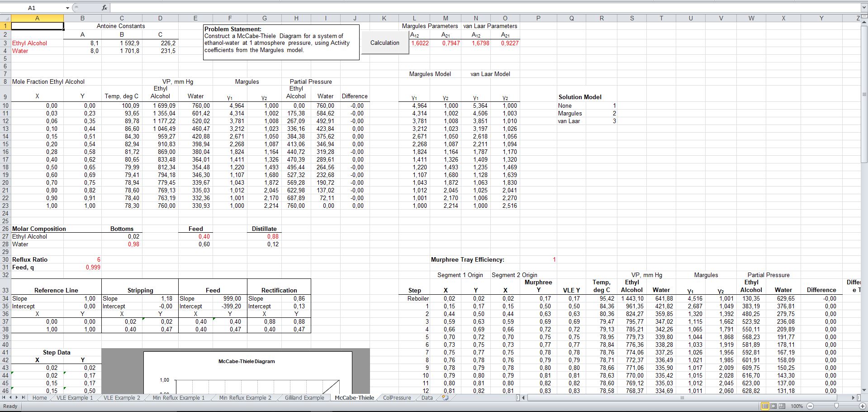This screenshot has height=412, width=868.
Task: Click the Distillate ethyl alcohol value 0,88
Action: tap(273, 236)
